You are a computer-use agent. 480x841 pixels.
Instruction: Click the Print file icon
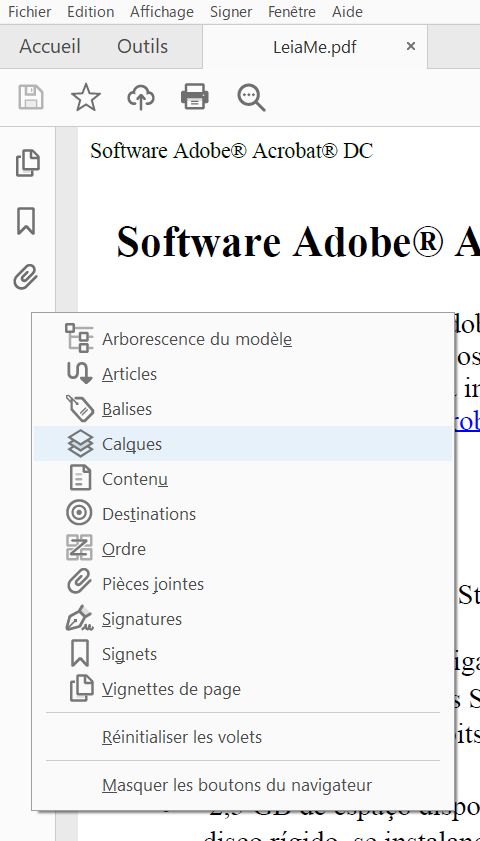(x=195, y=98)
